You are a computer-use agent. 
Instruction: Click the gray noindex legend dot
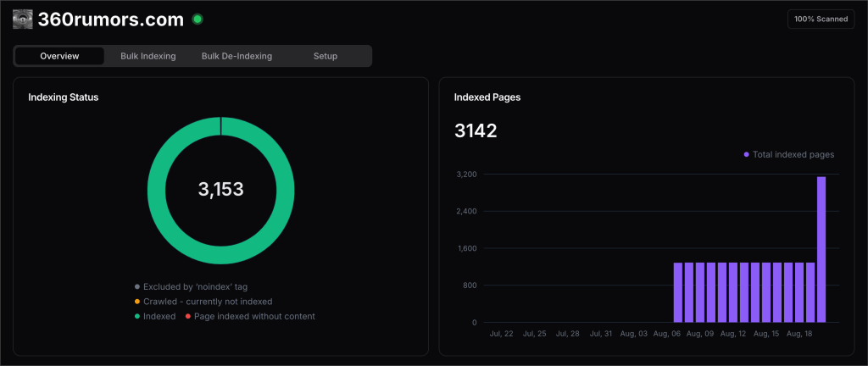pyautogui.click(x=136, y=287)
